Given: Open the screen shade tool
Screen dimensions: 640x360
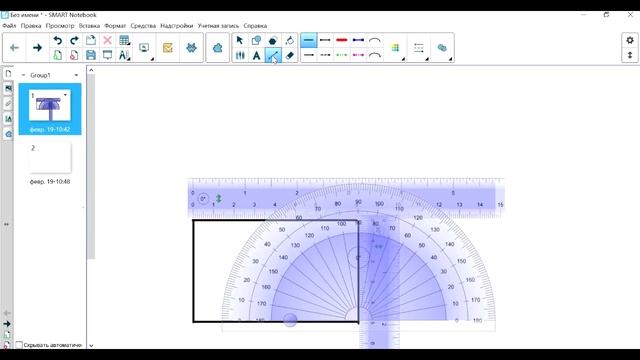Looking at the screenshot, I should pos(107,55).
